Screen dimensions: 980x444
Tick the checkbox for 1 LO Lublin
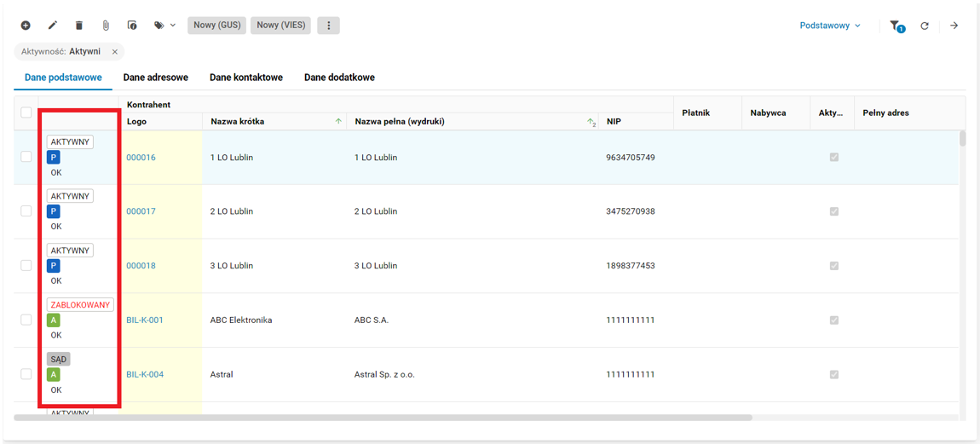26,157
